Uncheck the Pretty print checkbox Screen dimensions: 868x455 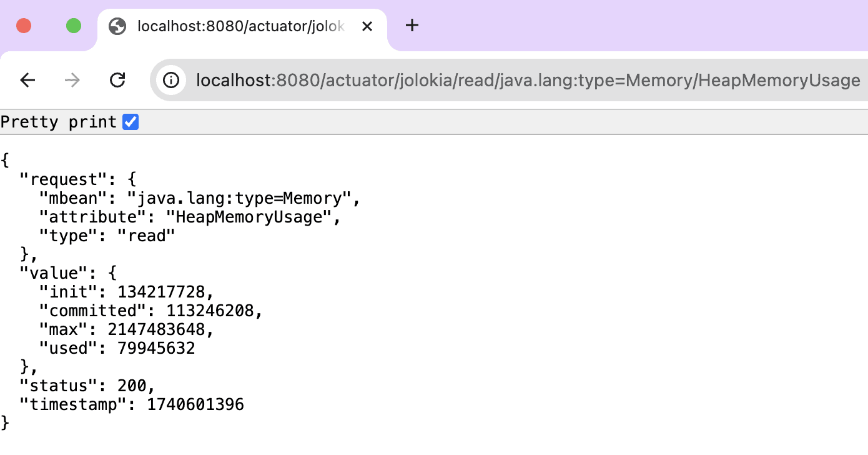pos(131,122)
